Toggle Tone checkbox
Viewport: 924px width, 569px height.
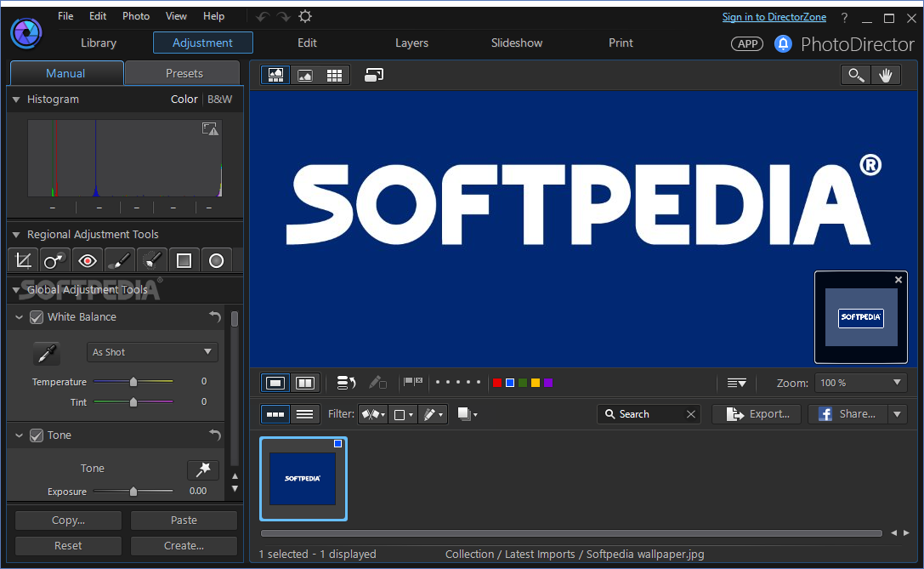click(37, 435)
